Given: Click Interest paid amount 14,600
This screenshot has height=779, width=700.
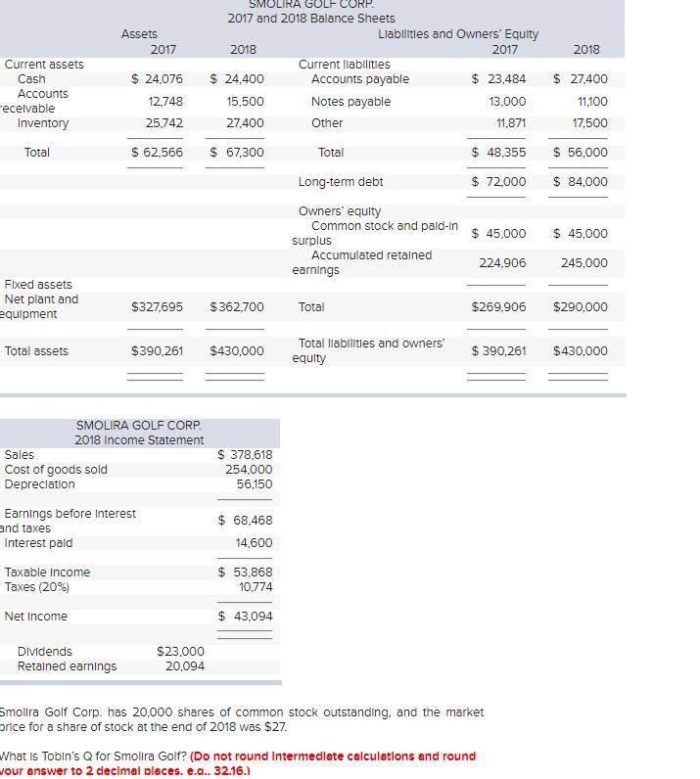Looking at the screenshot, I should 254,542.
